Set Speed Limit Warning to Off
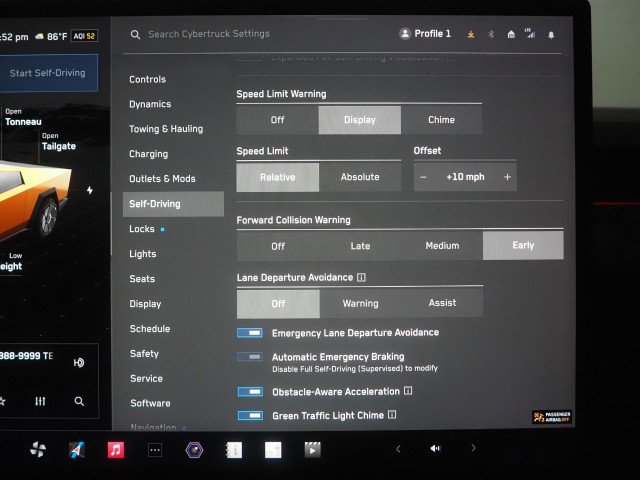 click(x=278, y=120)
